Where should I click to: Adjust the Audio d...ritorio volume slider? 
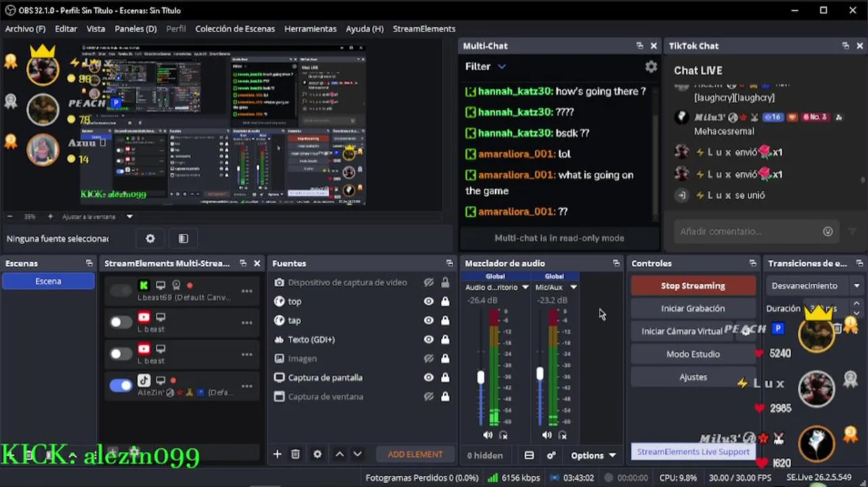pos(481,377)
